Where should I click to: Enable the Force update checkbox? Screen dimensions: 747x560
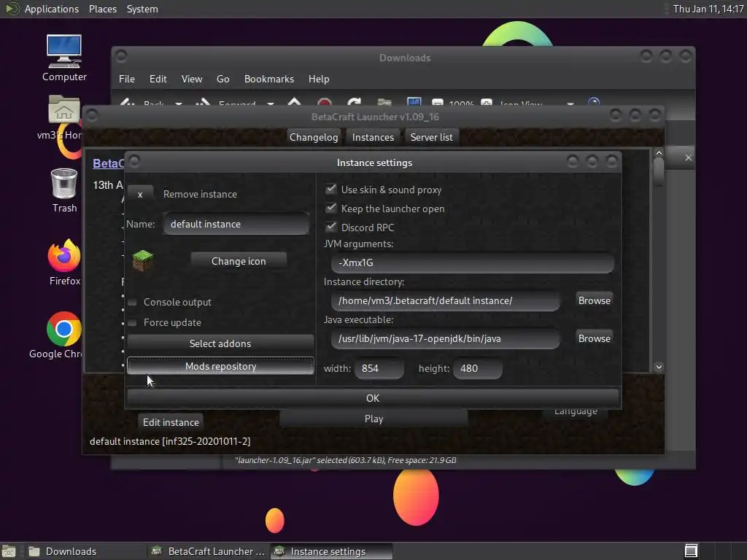tap(133, 323)
